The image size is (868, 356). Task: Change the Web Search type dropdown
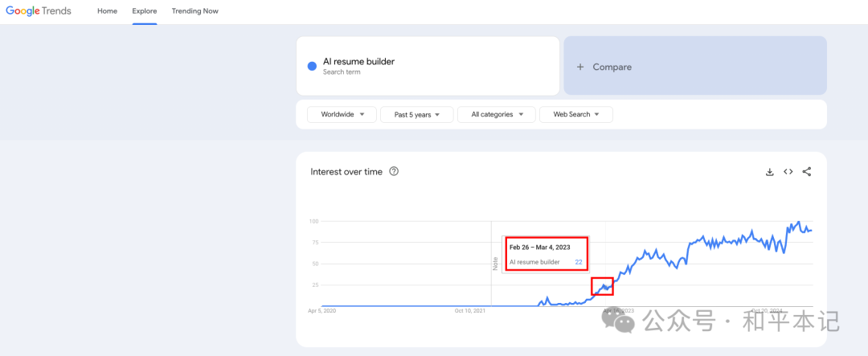point(576,115)
